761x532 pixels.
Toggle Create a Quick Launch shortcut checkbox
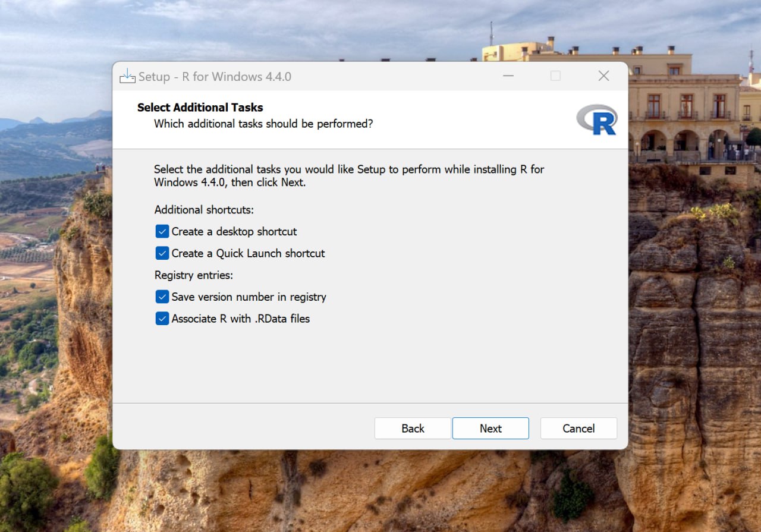pos(162,253)
